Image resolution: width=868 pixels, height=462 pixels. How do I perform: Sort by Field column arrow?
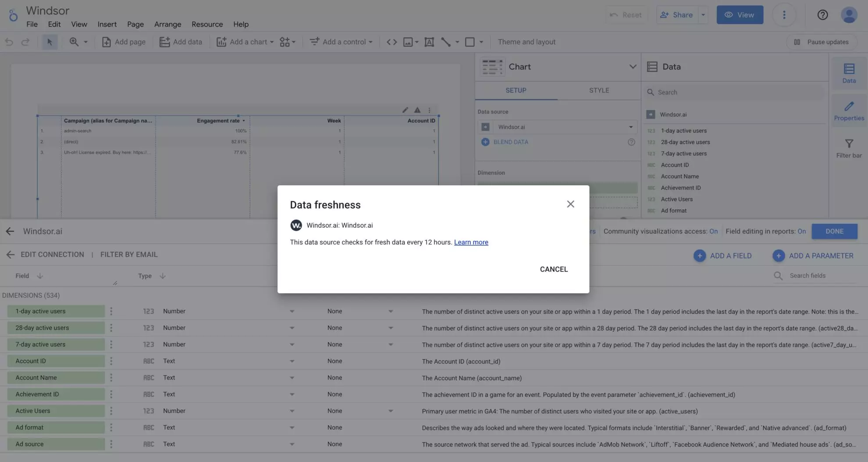pyautogui.click(x=40, y=276)
